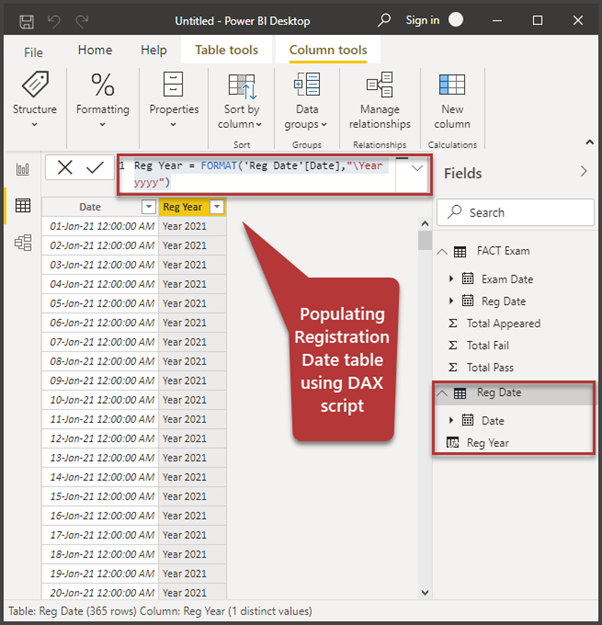Click the Sign in link

423,20
